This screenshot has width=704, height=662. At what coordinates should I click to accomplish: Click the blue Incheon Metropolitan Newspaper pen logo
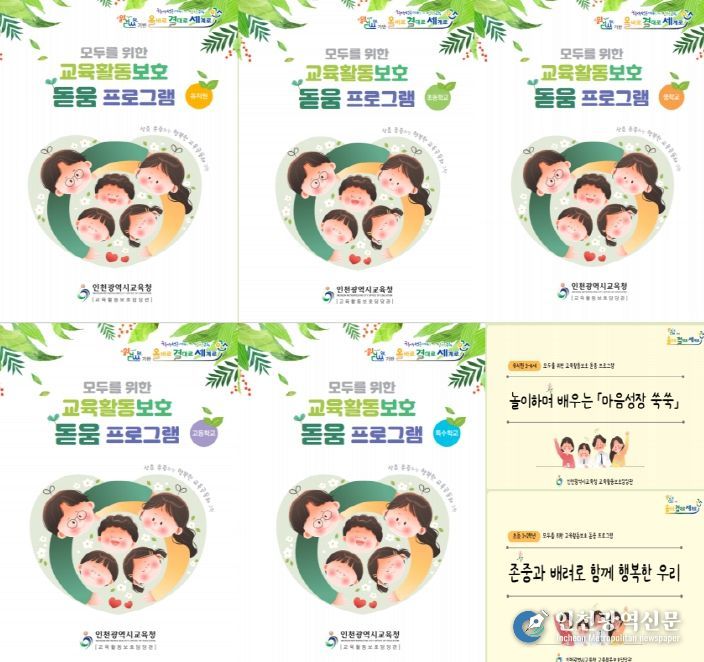pos(531,627)
